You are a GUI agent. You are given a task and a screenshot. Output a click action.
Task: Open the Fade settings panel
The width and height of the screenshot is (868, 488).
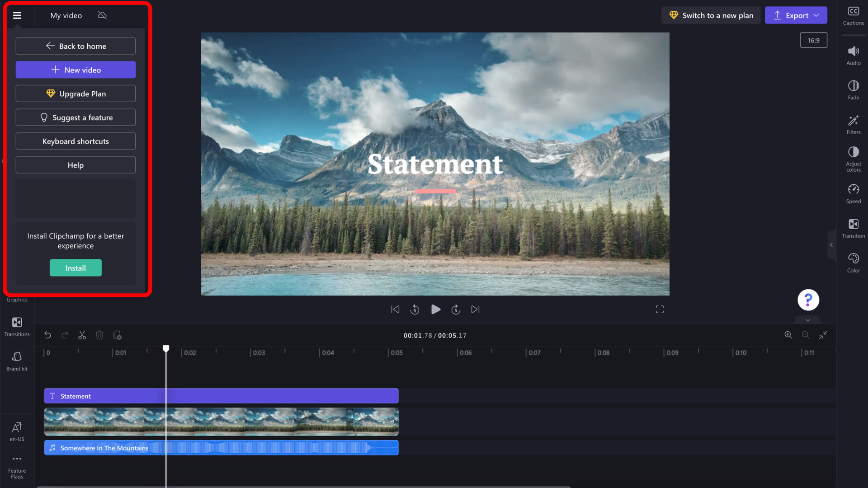[x=853, y=89]
